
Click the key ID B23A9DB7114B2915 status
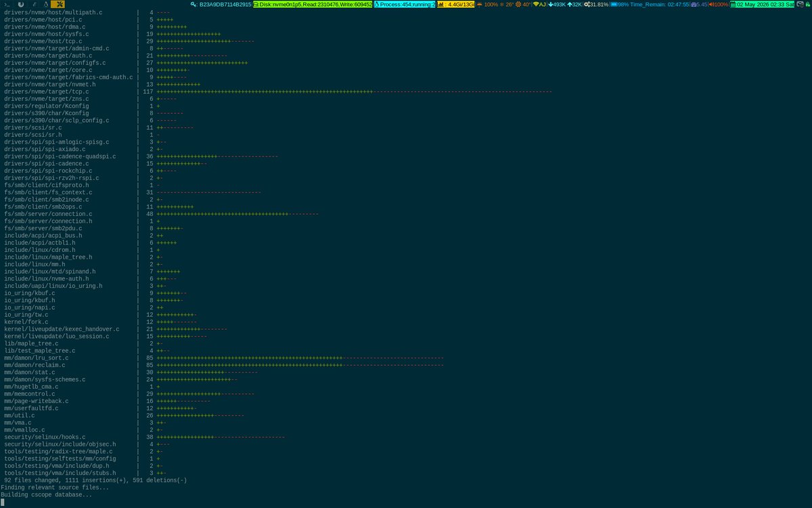tap(221, 4)
